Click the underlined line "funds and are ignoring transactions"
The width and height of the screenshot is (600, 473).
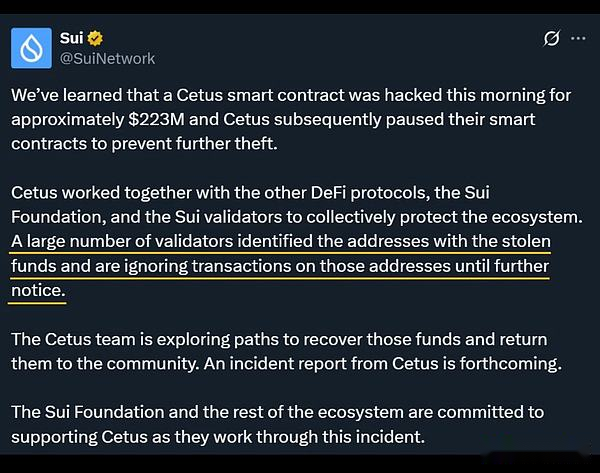coord(280,266)
